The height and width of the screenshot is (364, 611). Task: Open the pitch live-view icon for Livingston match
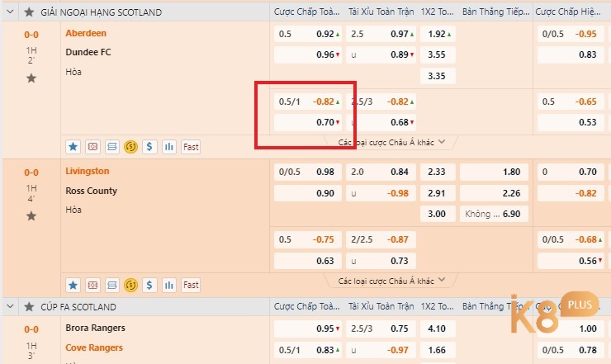click(92, 285)
